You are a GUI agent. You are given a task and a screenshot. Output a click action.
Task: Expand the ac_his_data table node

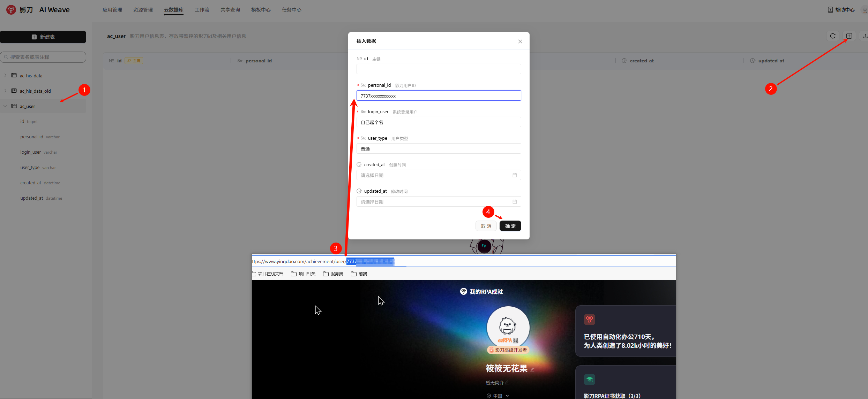point(5,75)
